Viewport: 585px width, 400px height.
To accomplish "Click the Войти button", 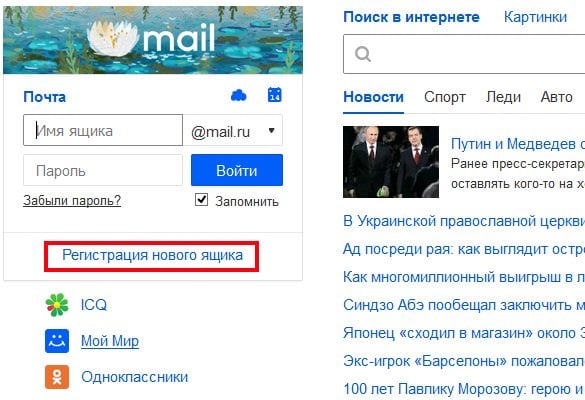I will [237, 170].
